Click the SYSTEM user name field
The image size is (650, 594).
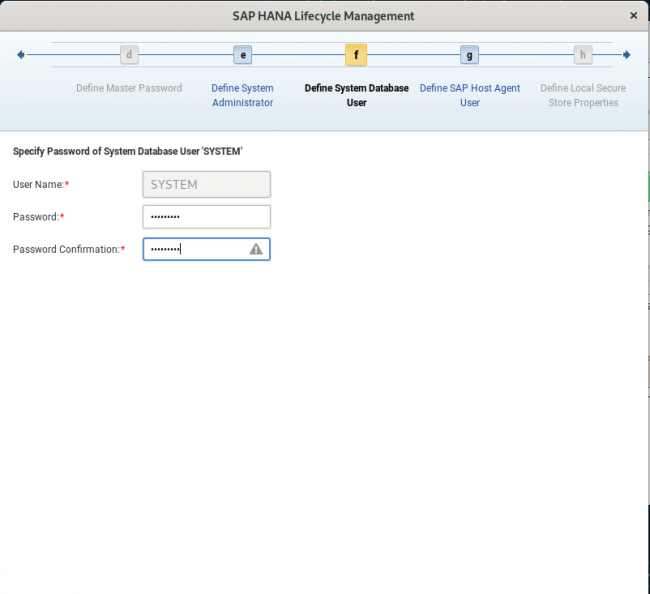click(x=206, y=184)
